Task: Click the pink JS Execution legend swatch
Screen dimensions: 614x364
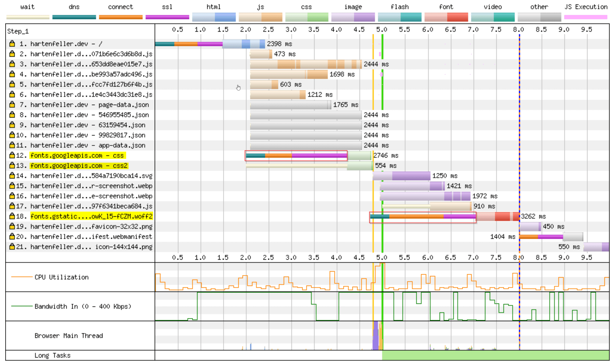Action: click(x=585, y=17)
